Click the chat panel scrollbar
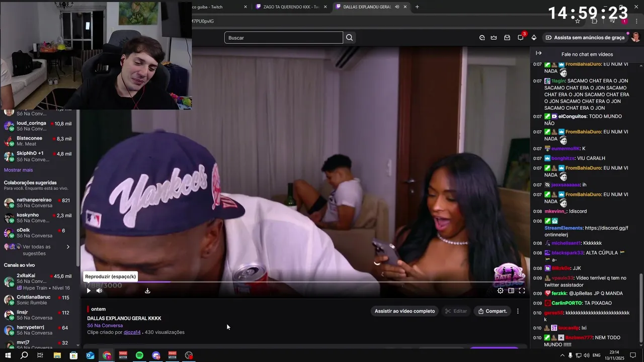This screenshot has width=644, height=362. point(641,309)
